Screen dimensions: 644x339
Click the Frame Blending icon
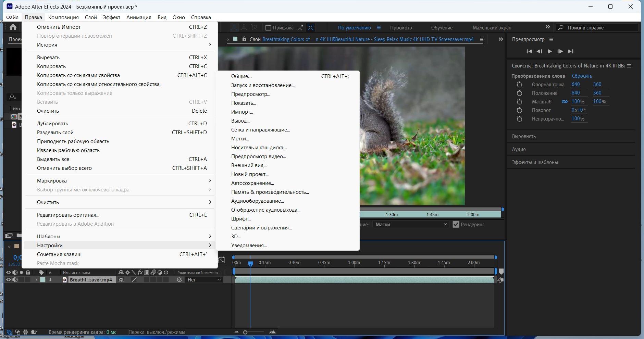coord(147,273)
